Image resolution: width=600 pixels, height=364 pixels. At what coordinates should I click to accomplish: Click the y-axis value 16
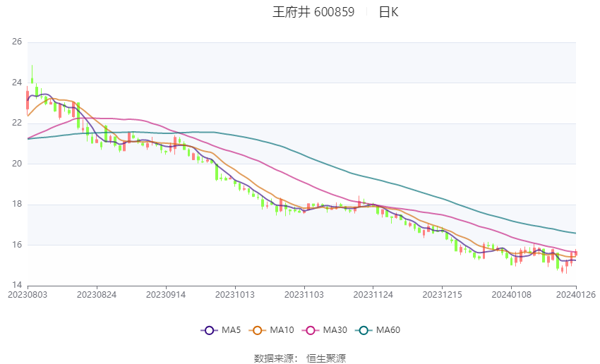tap(17, 245)
